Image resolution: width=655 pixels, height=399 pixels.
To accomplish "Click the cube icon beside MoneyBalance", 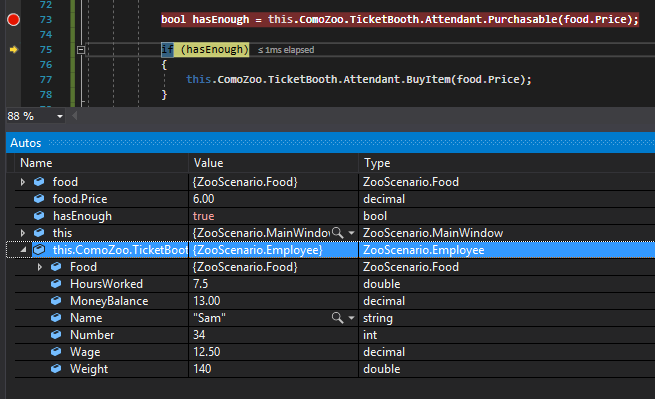I will (56, 301).
